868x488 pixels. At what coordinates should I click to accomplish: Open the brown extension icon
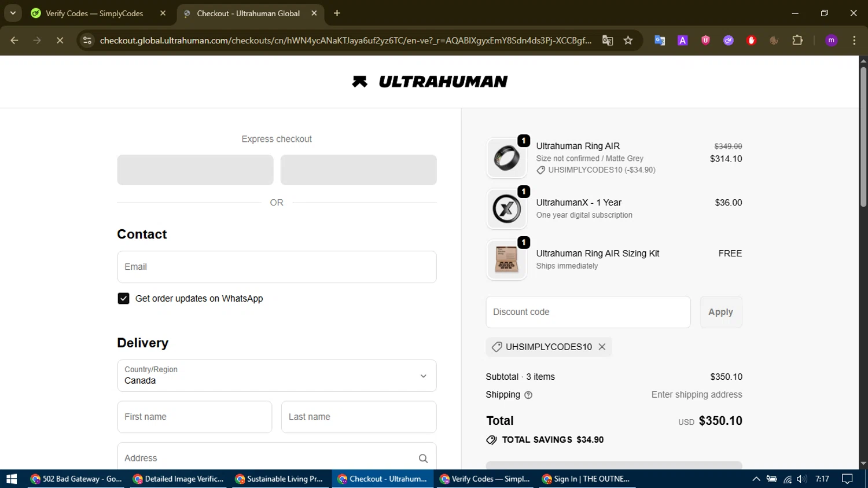tap(774, 41)
